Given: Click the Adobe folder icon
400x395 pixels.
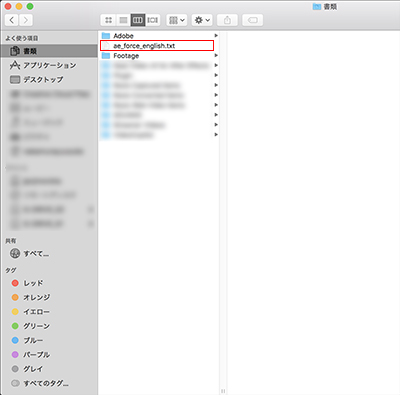Looking at the screenshot, I should (x=106, y=36).
